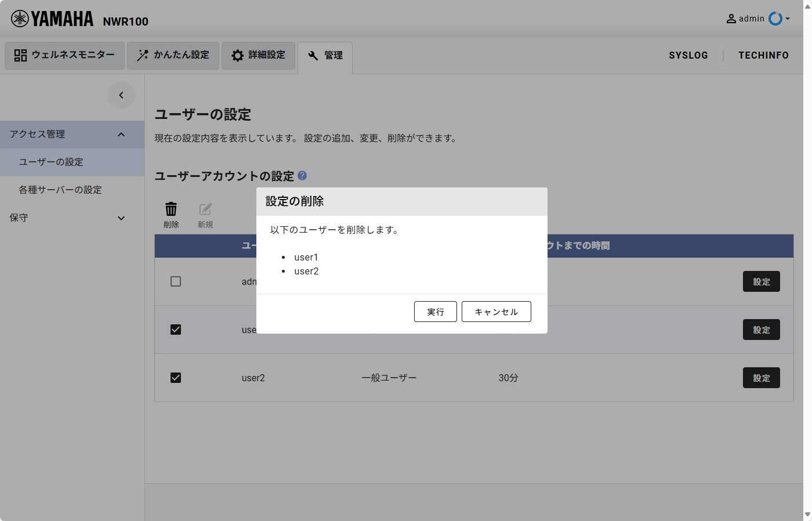812x521 pixels.
Task: Select the 削除 trash icon
Action: pyautogui.click(x=171, y=208)
